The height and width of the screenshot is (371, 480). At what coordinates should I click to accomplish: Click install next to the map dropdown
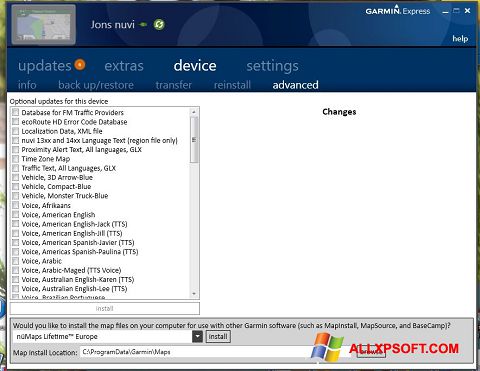click(x=218, y=336)
